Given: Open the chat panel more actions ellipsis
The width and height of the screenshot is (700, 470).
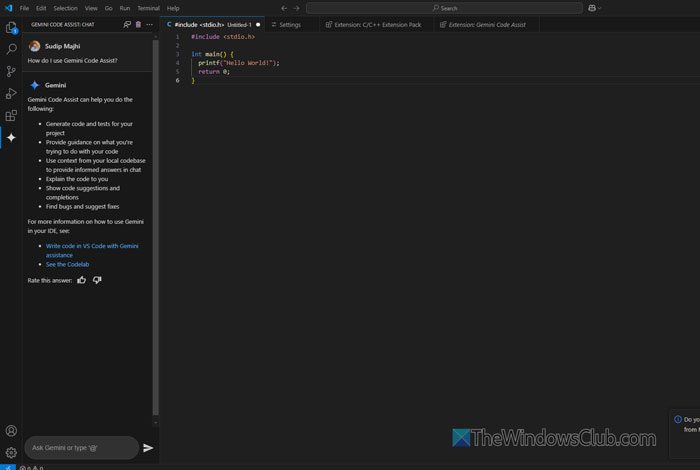Looking at the screenshot, I should click(150, 24).
